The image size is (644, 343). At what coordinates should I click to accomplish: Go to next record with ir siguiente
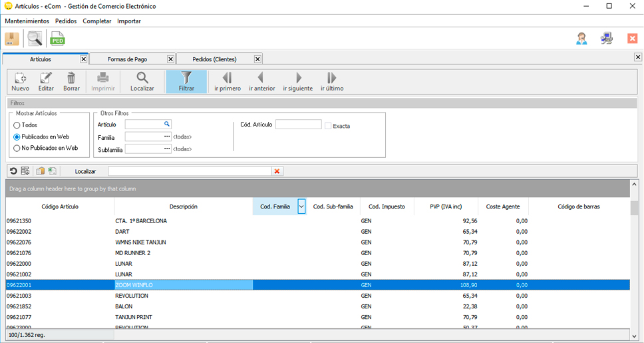298,82
